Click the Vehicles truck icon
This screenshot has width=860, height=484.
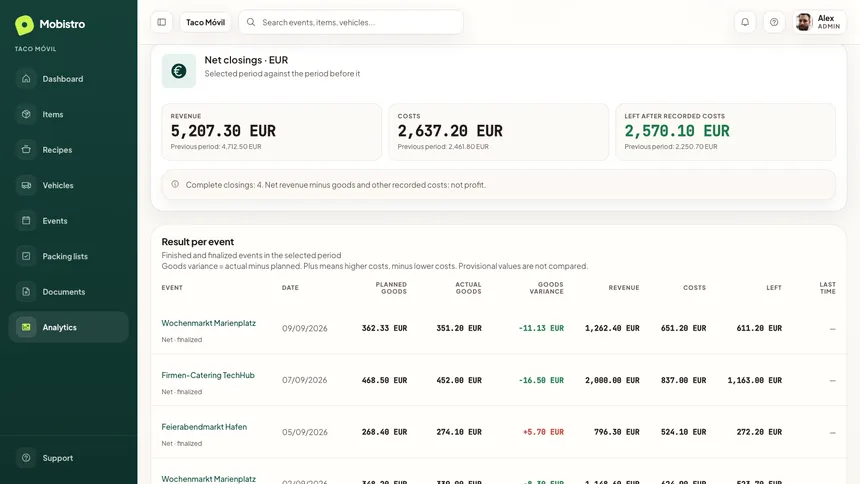click(x=26, y=185)
